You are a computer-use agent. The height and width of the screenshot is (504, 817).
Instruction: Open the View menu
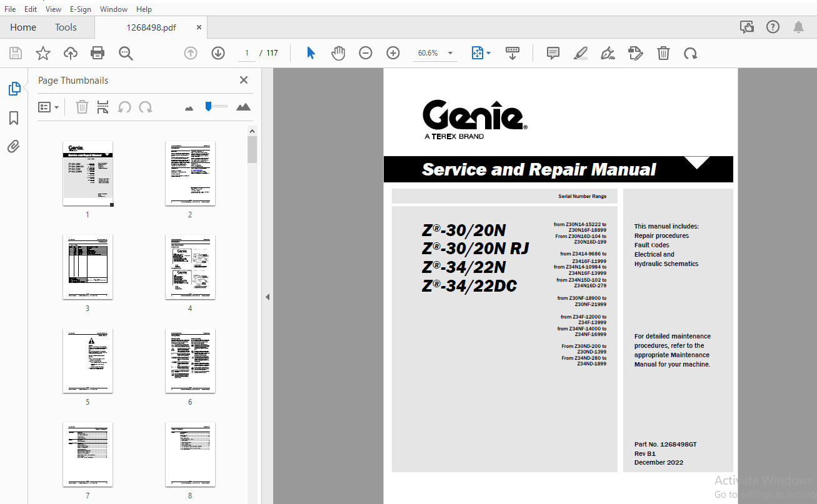coord(54,9)
